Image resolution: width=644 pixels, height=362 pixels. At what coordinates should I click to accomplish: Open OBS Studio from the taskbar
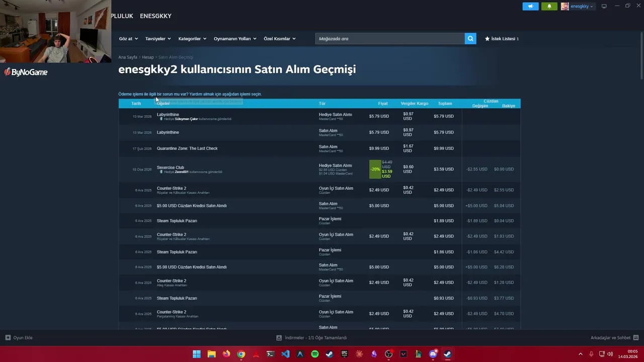[x=388, y=354]
